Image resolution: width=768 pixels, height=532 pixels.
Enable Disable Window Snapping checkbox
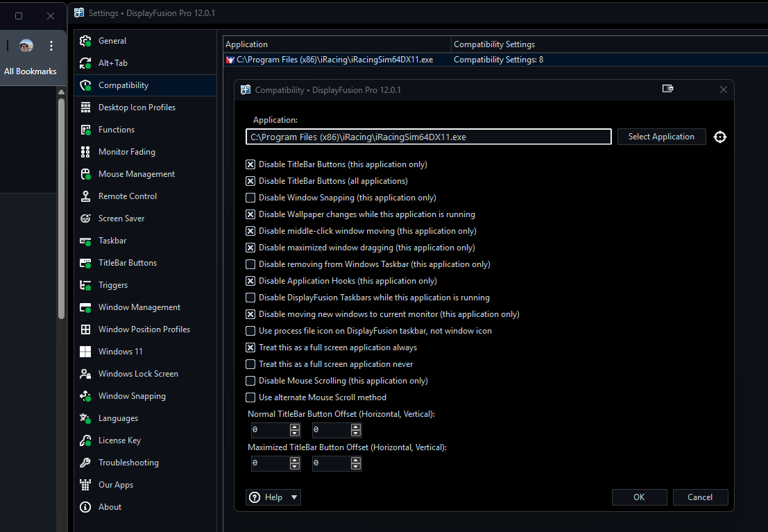click(x=250, y=198)
